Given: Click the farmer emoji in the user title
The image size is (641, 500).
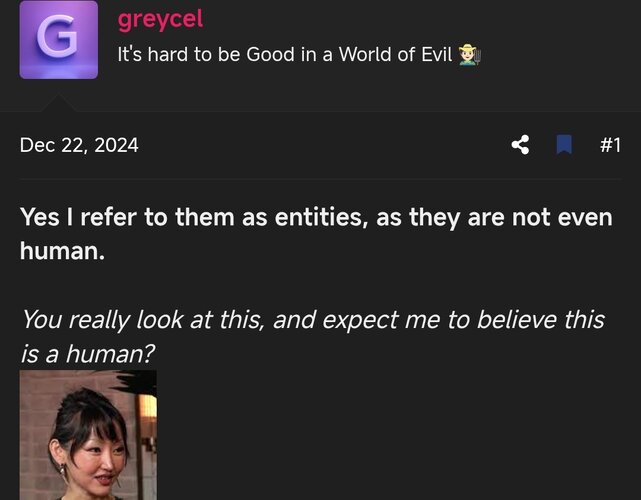Looking at the screenshot, I should pos(469,55).
